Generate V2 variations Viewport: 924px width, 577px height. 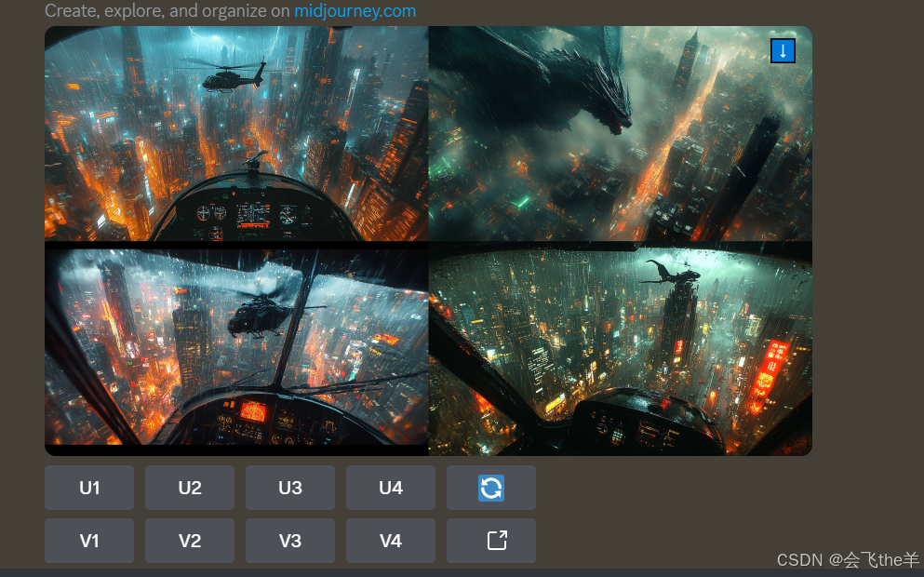coord(190,541)
